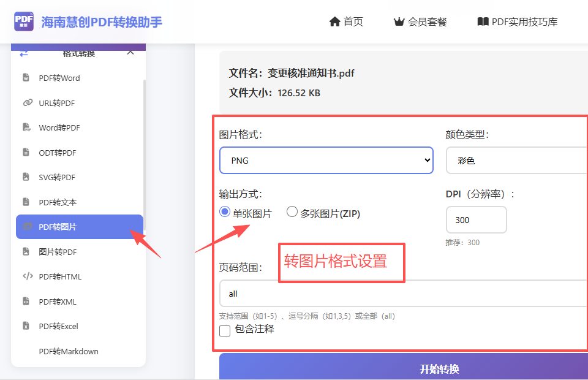Click the code brackets icon beside PDF转HTML
588x380 pixels.
pos(28,276)
